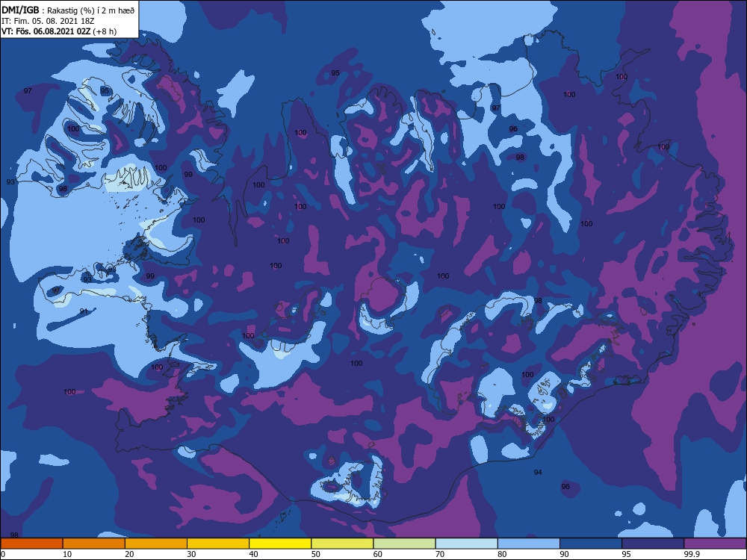Select the bright yellow 40–50 legend swatch
Image resolution: width=747 pixels, height=560 pixels.
[280, 544]
